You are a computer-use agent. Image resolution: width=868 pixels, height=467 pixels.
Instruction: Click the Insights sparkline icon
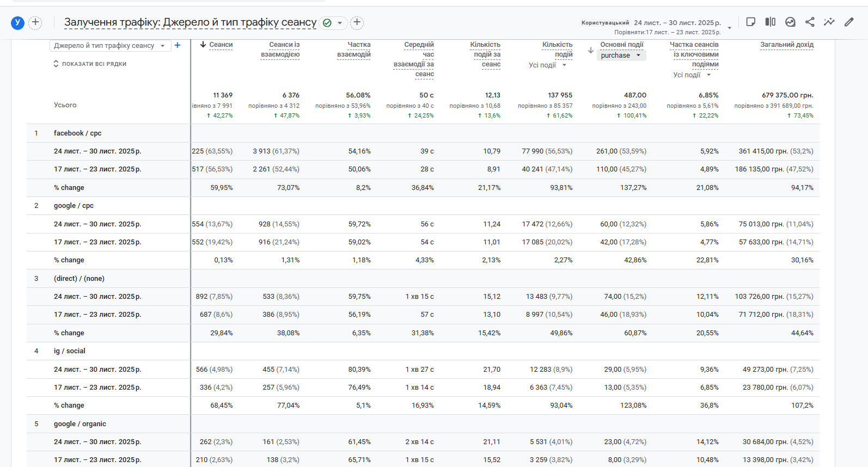click(829, 22)
